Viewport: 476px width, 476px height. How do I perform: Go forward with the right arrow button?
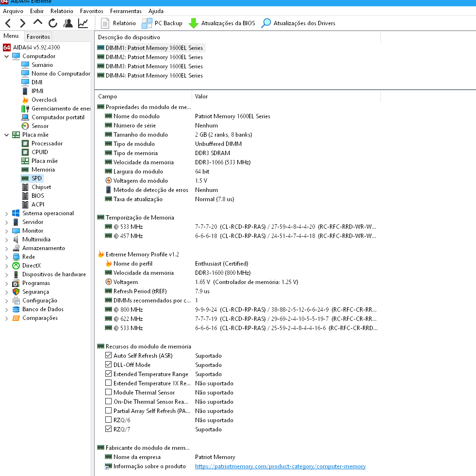pos(23,23)
